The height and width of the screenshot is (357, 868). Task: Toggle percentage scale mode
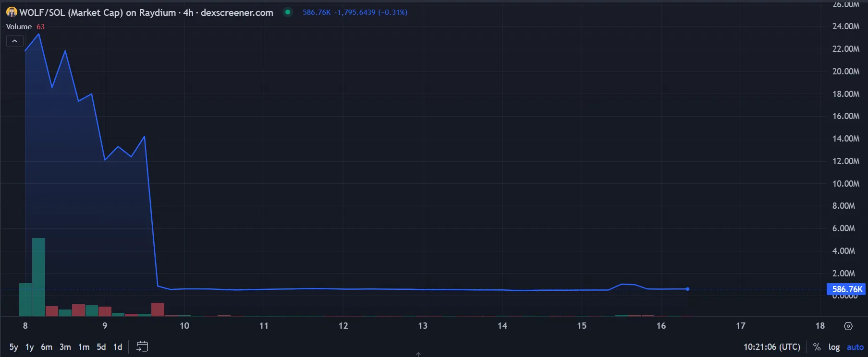817,347
